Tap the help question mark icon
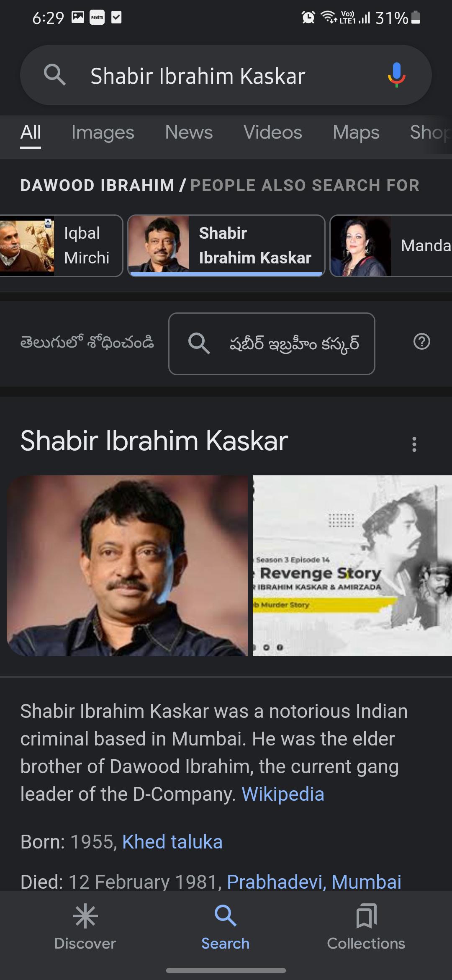This screenshot has height=980, width=452. [421, 342]
